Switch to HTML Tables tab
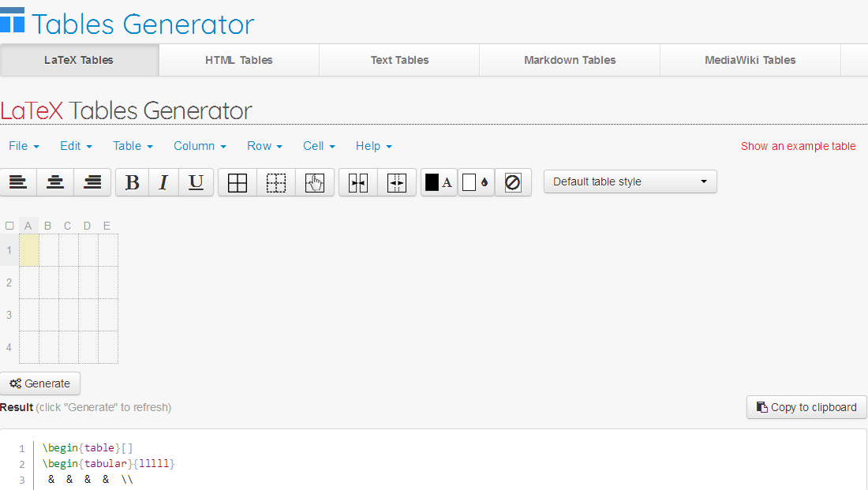Screen dimensions: 868x490 (239, 60)
